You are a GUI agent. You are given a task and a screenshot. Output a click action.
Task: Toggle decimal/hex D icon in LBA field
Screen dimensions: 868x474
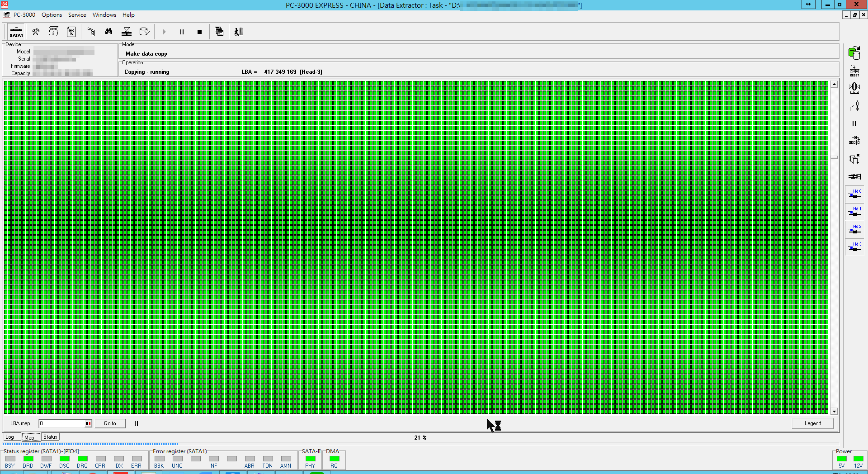pos(88,424)
